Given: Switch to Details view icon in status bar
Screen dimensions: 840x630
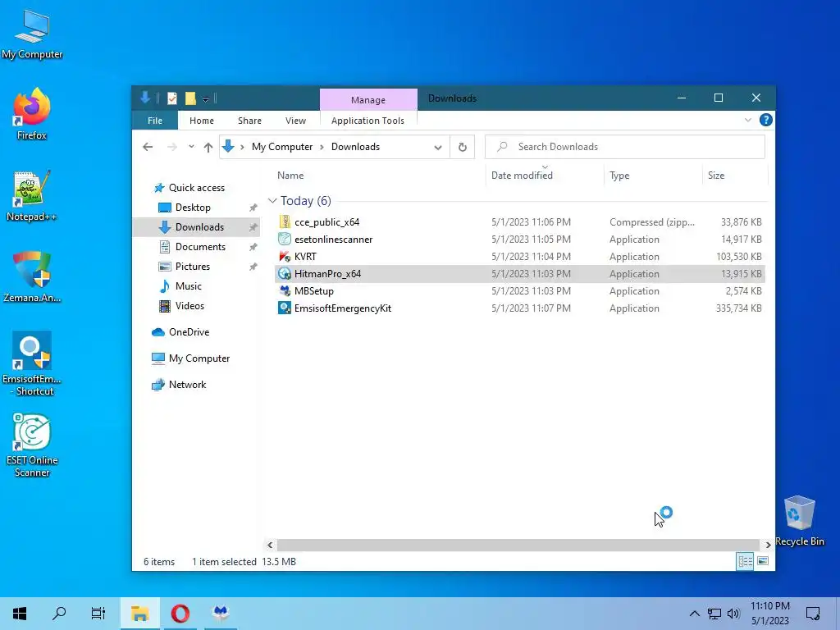Looking at the screenshot, I should click(x=745, y=561).
